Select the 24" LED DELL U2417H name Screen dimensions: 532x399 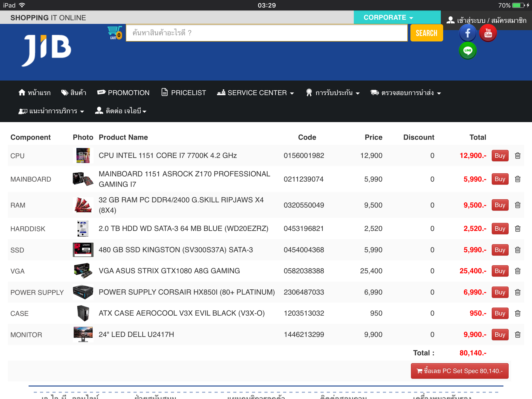click(136, 335)
